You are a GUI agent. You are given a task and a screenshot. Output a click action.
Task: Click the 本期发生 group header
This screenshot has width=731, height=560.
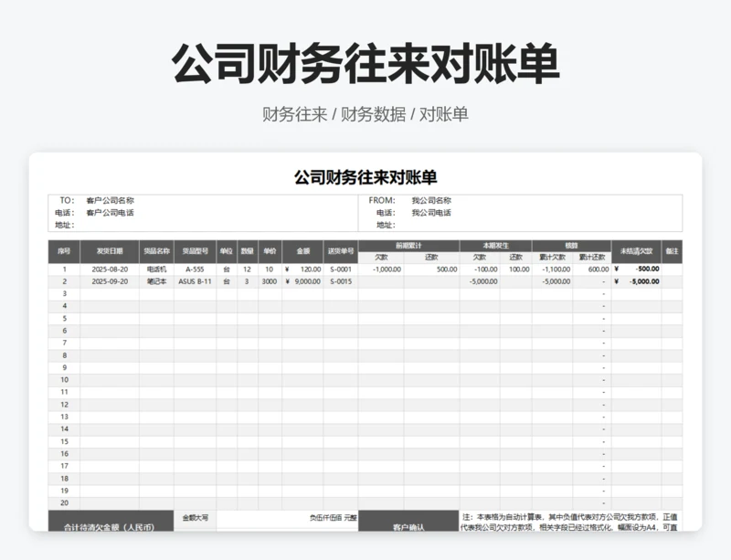[x=495, y=246]
